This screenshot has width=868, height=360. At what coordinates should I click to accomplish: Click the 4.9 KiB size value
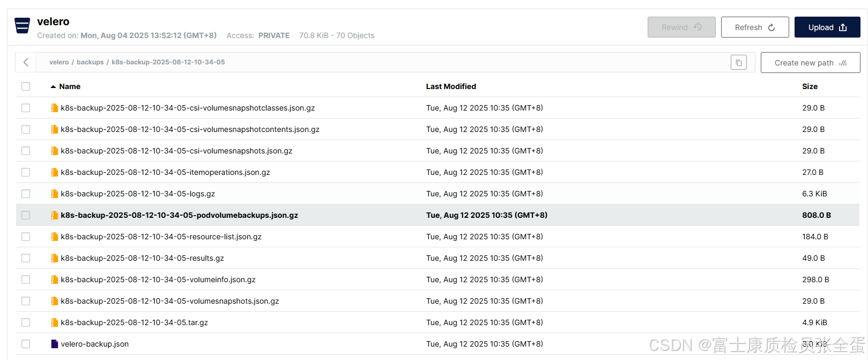pyautogui.click(x=814, y=322)
